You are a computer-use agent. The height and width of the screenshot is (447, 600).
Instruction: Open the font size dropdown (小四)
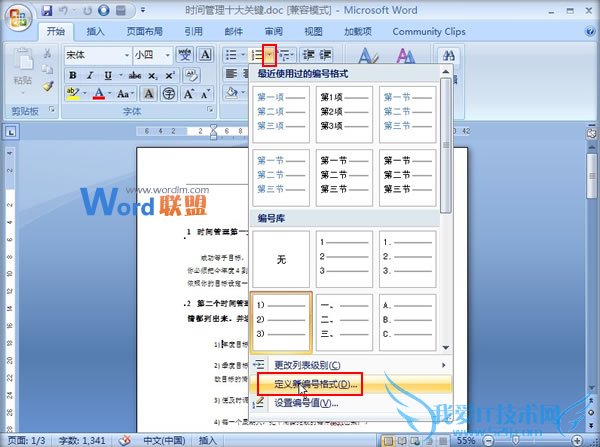pyautogui.click(x=168, y=55)
